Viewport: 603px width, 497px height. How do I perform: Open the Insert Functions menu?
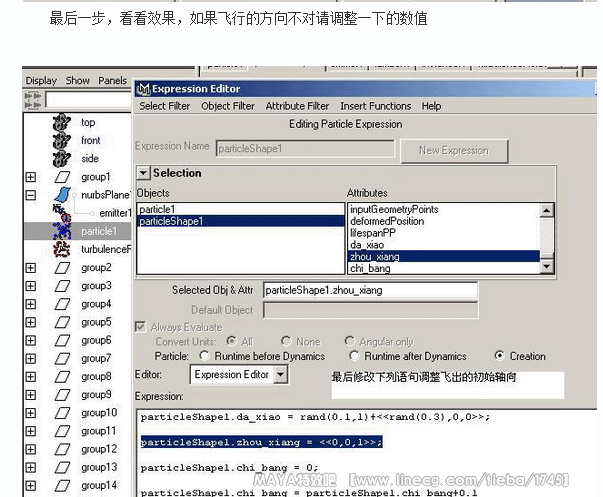tap(375, 106)
